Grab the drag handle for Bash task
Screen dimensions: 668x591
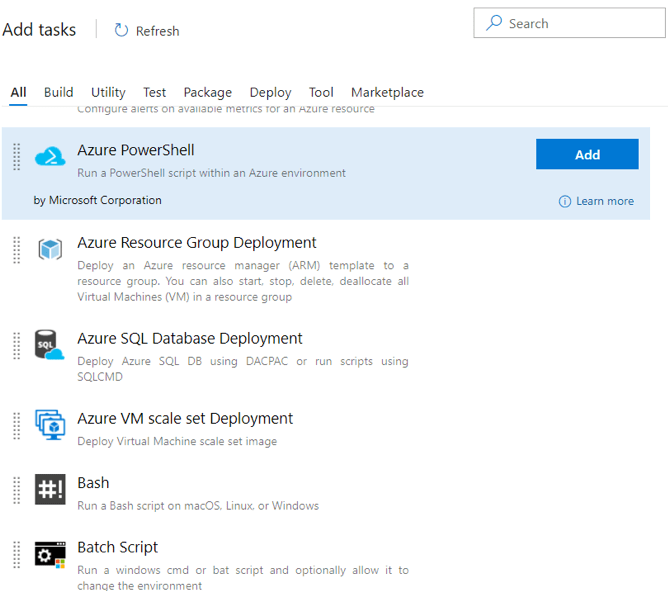(x=17, y=490)
